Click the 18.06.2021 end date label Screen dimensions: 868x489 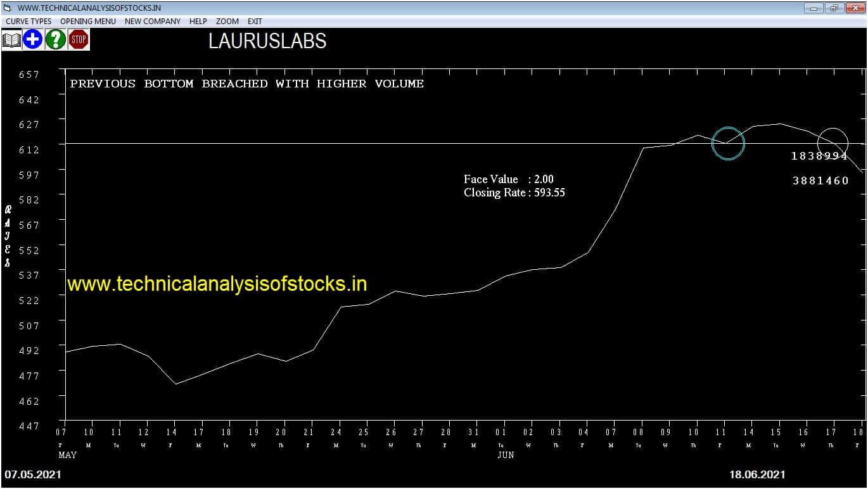[757, 474]
